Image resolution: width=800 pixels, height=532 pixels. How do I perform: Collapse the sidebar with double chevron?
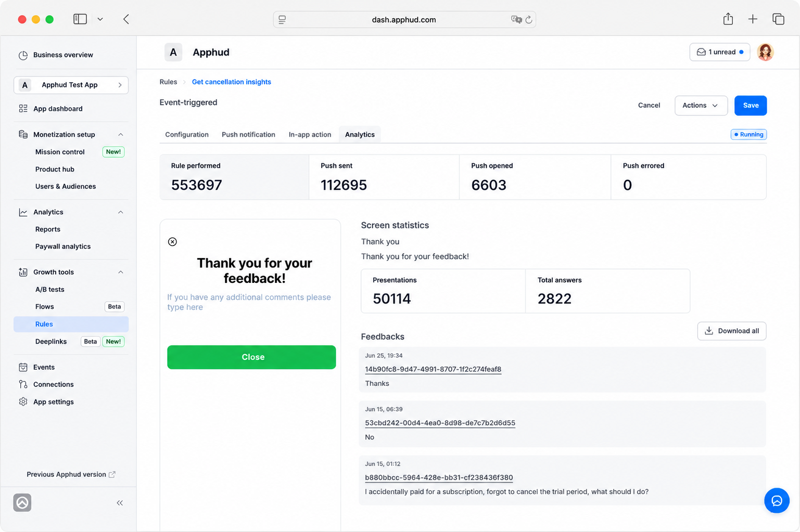click(x=120, y=503)
